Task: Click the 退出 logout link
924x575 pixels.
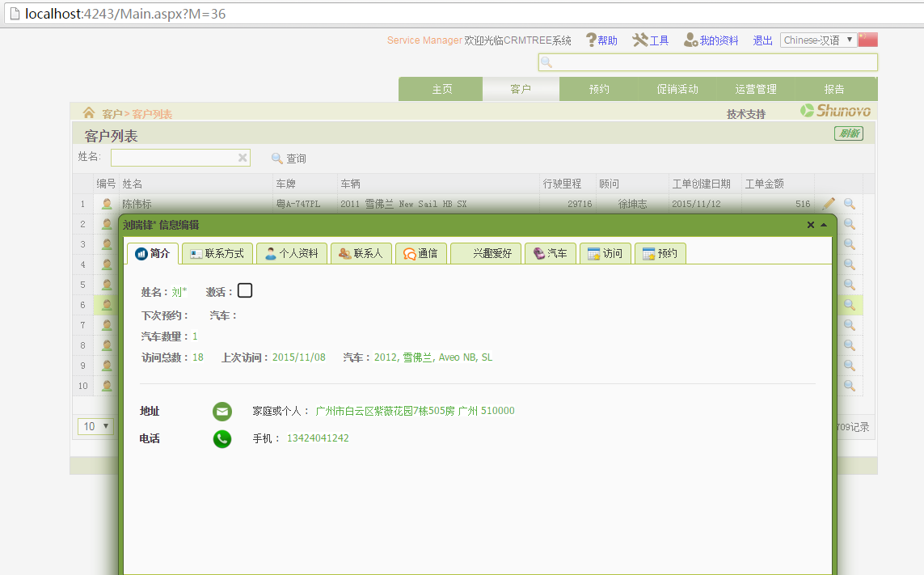Action: (x=762, y=40)
